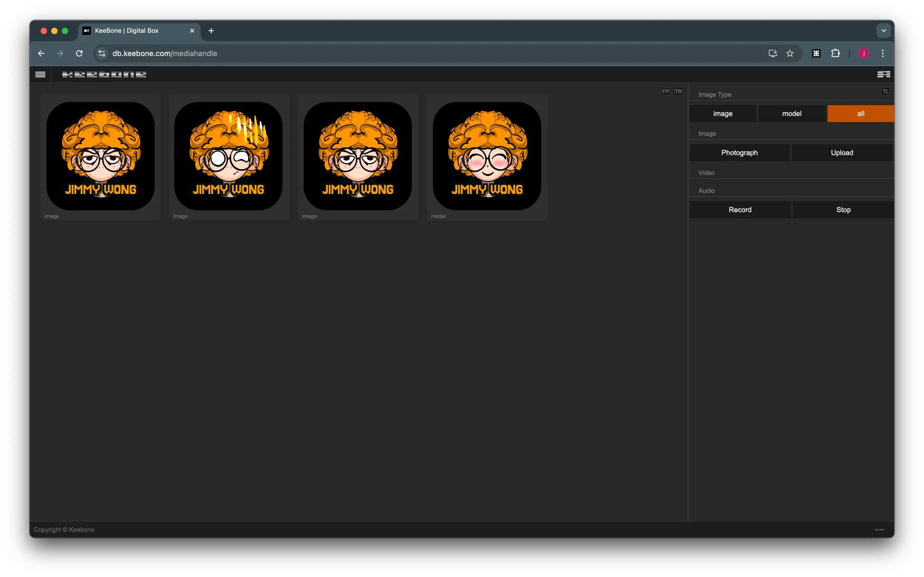
Task: Reload the page
Action: [79, 53]
